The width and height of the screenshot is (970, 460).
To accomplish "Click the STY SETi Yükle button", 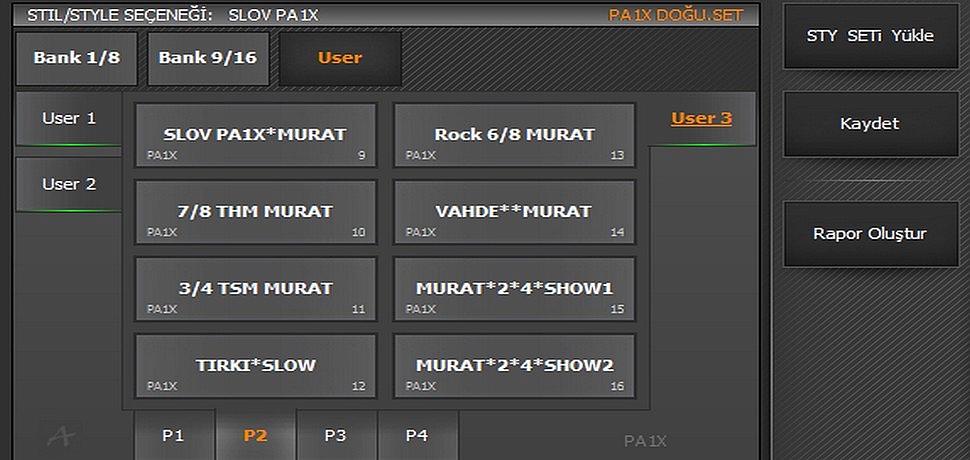I will coord(869,36).
